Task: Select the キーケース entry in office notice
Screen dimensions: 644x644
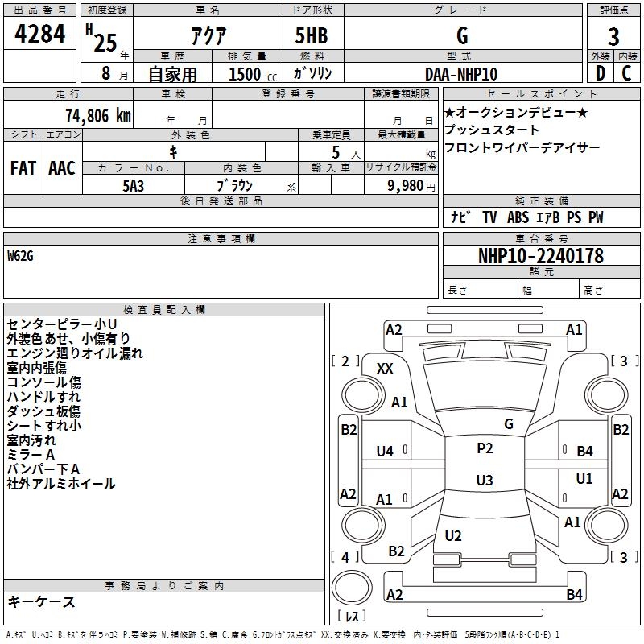Action: pyautogui.click(x=41, y=602)
